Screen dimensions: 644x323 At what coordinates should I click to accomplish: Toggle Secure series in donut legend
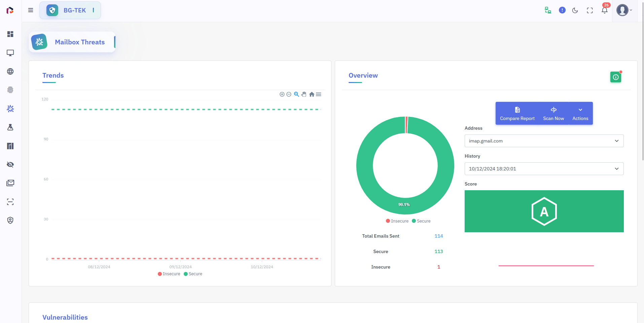coord(421,221)
